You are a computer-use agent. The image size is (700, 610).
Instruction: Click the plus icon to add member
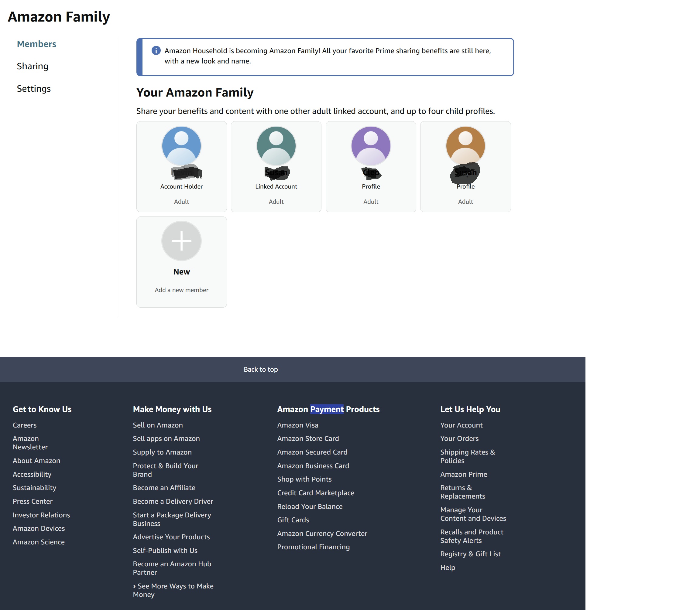point(181,241)
